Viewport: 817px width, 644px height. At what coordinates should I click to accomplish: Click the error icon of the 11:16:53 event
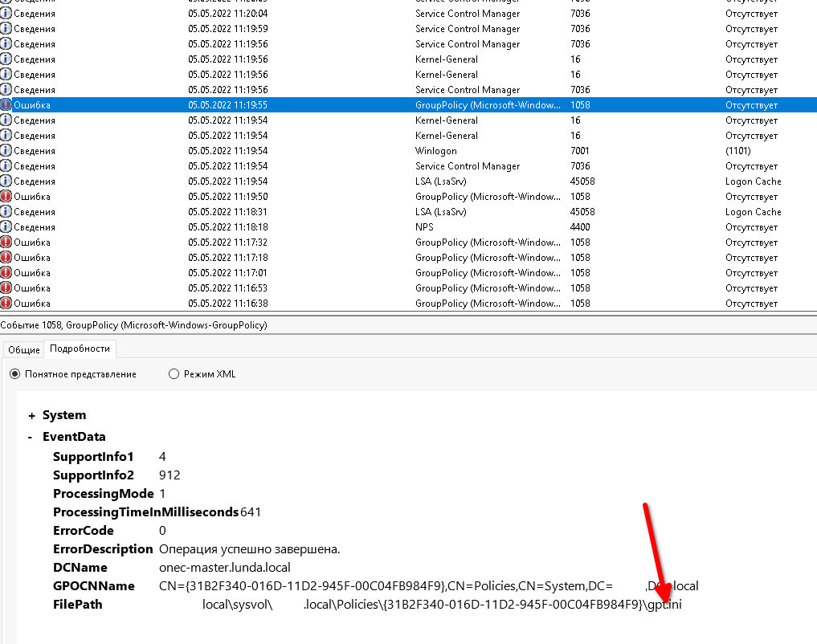(x=6, y=288)
